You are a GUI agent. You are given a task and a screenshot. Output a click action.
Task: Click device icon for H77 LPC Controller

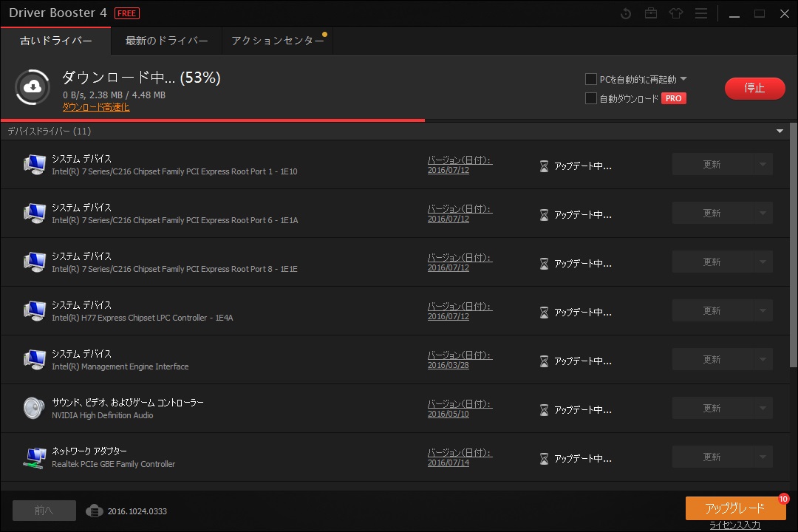pos(34,311)
